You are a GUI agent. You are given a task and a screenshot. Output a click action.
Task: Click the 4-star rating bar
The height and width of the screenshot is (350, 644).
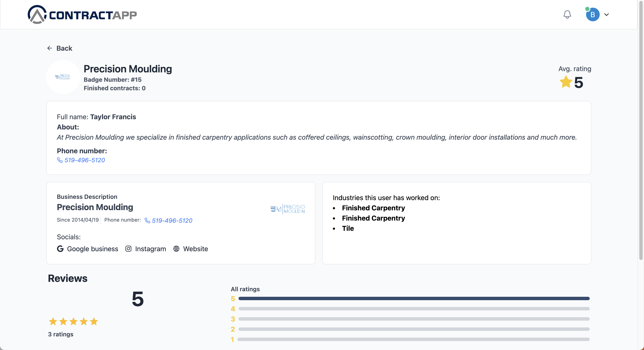pyautogui.click(x=414, y=309)
